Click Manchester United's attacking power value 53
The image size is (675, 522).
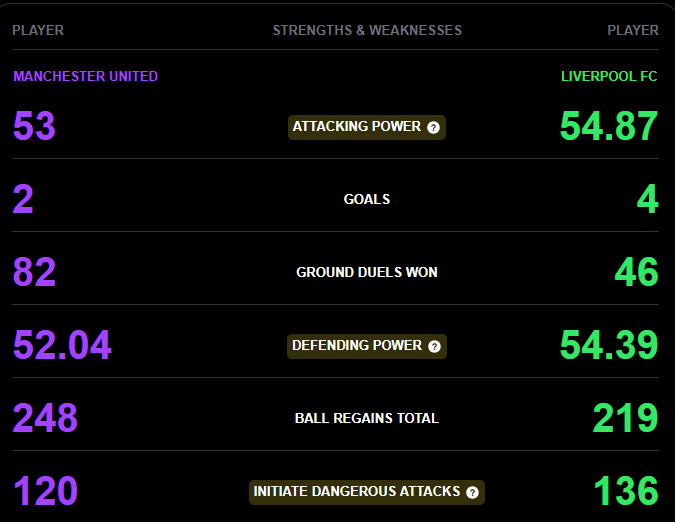pos(34,127)
